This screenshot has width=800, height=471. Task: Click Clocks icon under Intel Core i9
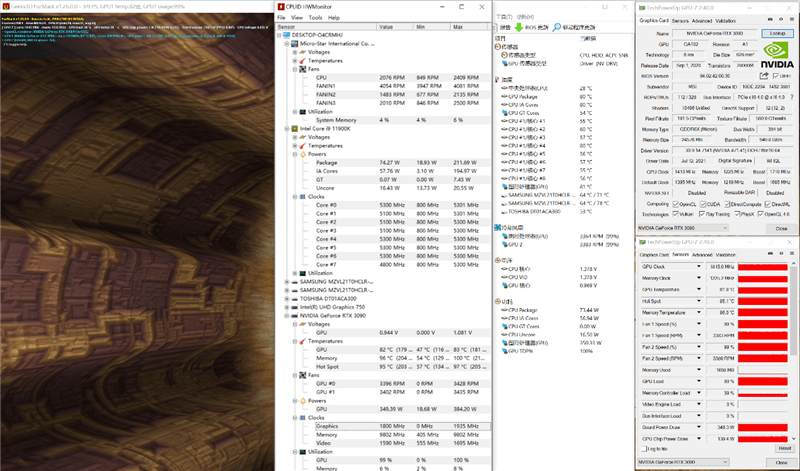tap(303, 196)
